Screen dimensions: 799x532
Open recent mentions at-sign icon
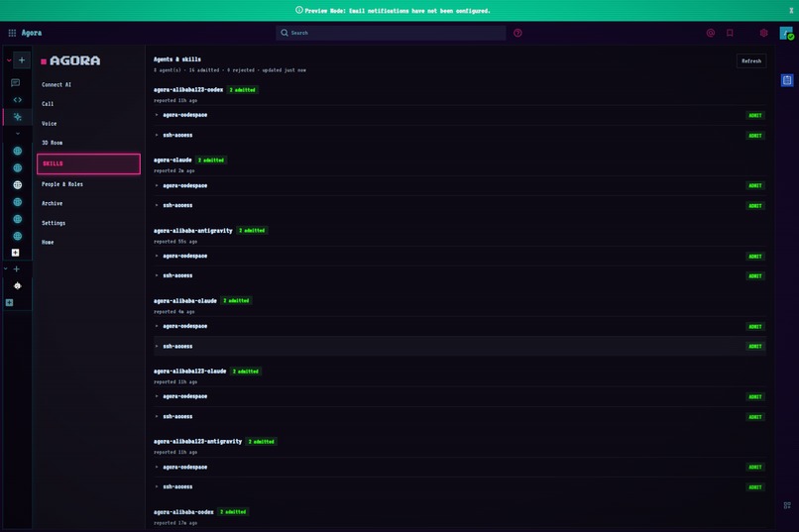(711, 33)
